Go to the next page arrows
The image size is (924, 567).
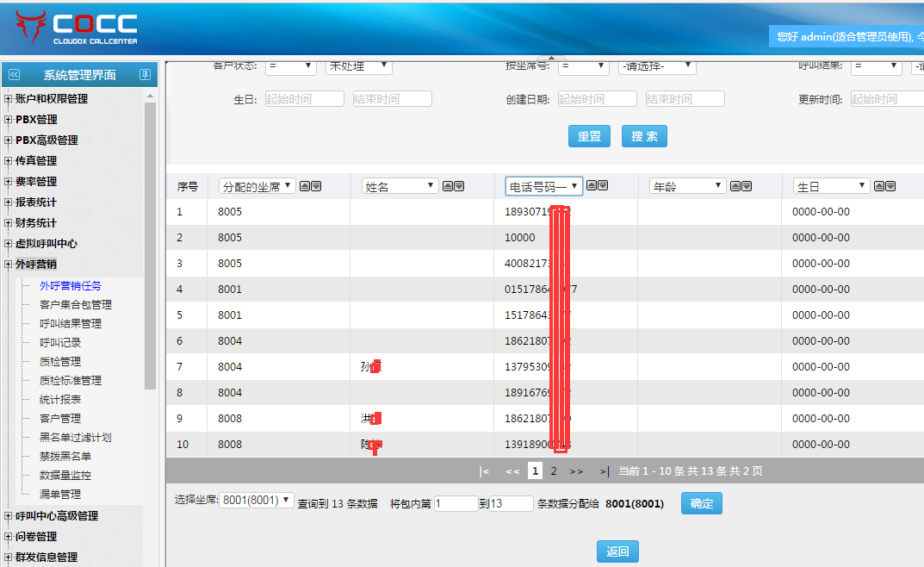pos(576,471)
